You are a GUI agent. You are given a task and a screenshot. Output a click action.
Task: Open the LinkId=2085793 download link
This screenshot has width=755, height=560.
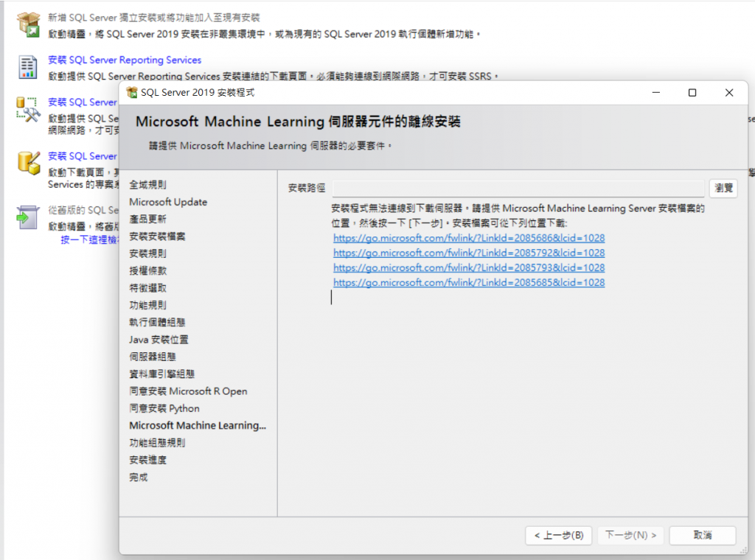[468, 267]
